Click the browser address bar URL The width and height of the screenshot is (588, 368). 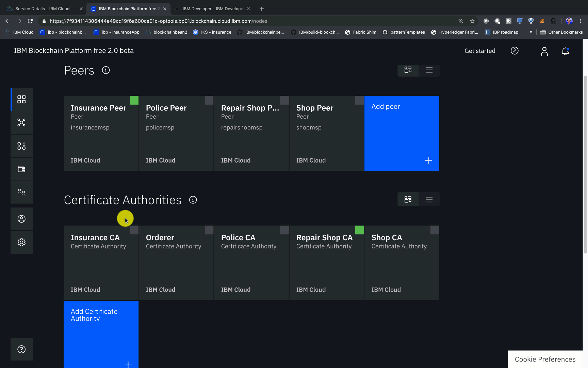click(x=158, y=21)
